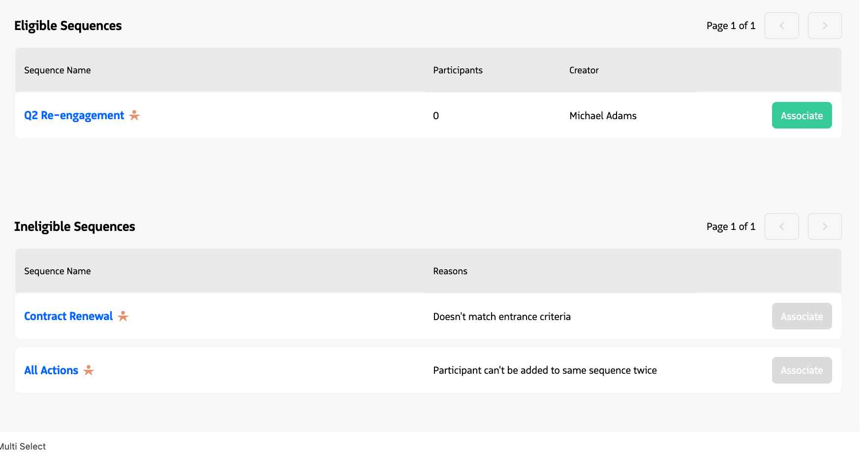Click the Creator column header
The image size is (868, 452).
(584, 70)
